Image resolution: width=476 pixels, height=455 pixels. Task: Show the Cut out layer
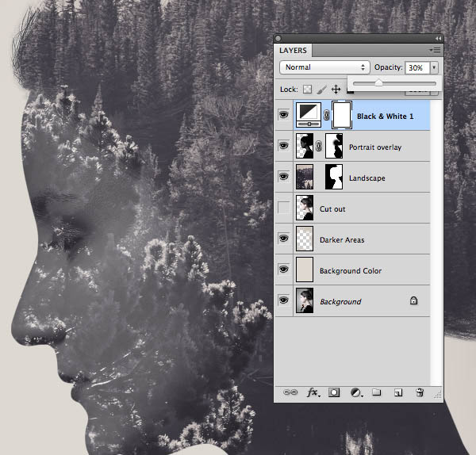tap(283, 208)
